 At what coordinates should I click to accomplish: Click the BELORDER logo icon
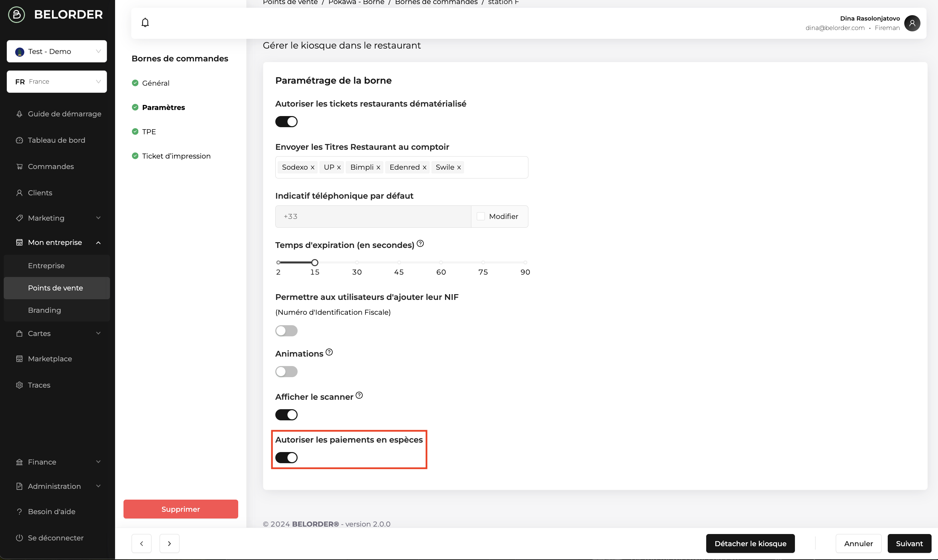coord(17,15)
